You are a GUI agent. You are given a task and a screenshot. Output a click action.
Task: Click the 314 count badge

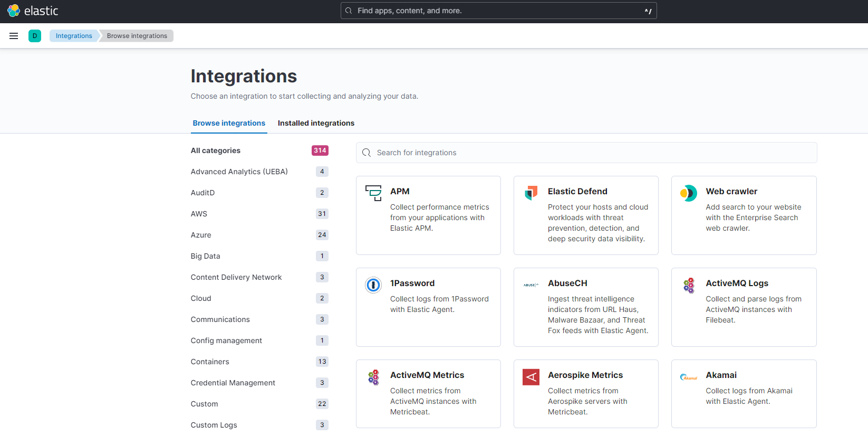[x=320, y=150]
